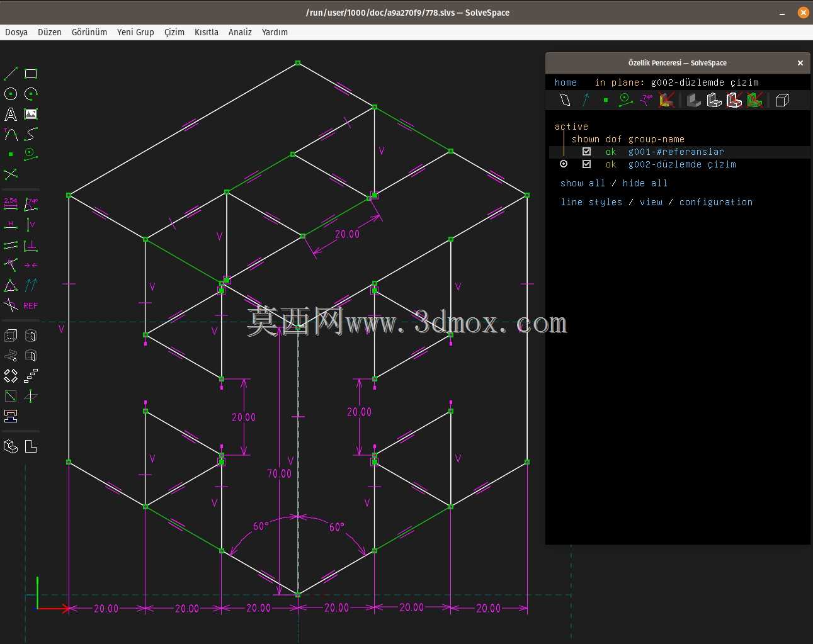Screen dimensions: 813x644
Task: Start a Sketch In New Workplane group
Action: pos(11,396)
